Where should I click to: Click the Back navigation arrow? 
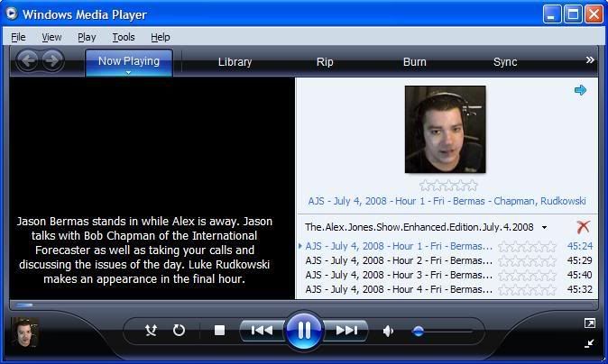[28, 60]
